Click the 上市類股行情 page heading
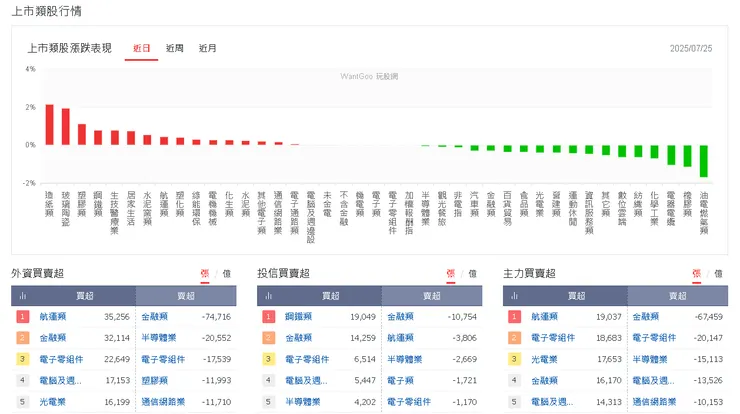Viewport: 740px width, 414px height. click(x=47, y=11)
